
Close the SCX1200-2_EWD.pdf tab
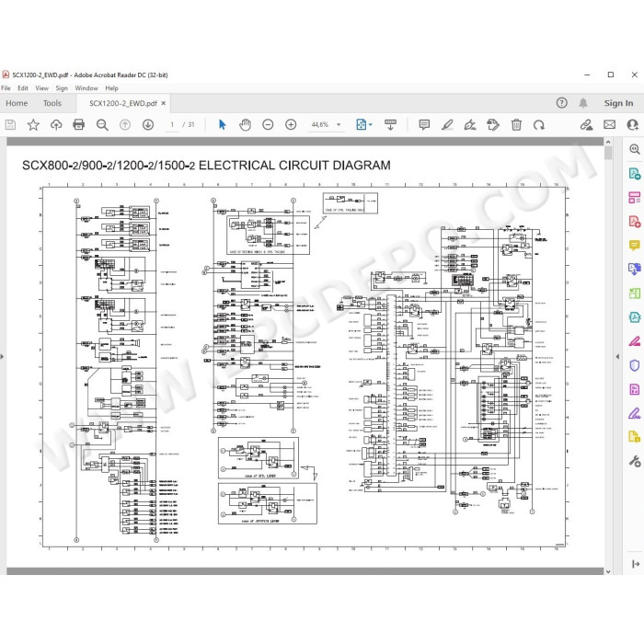pos(164,103)
